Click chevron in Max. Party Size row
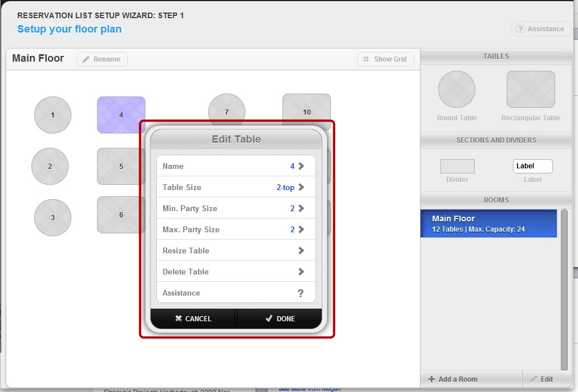 [301, 229]
